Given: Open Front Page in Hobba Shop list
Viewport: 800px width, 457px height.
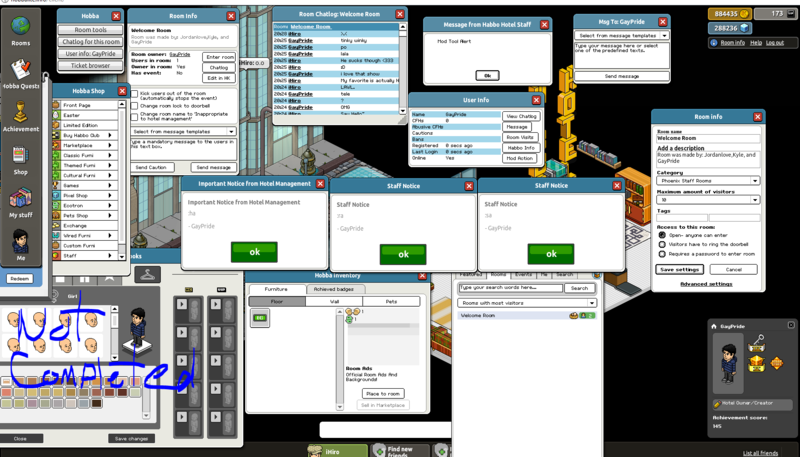Looking at the screenshot, I should click(x=85, y=105).
